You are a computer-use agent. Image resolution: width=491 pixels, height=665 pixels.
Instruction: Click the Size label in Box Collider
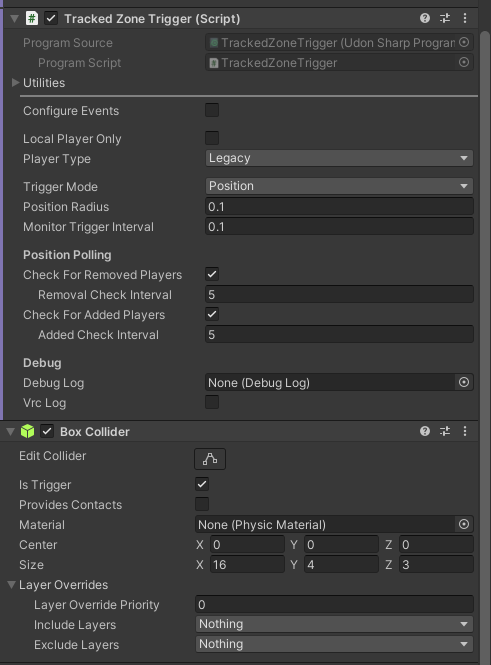[31, 564]
